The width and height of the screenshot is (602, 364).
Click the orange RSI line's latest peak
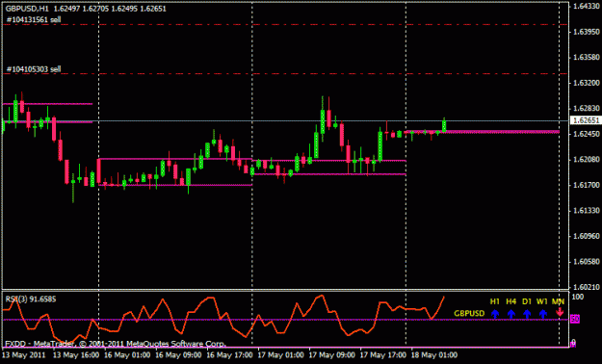pyautogui.click(x=444, y=297)
